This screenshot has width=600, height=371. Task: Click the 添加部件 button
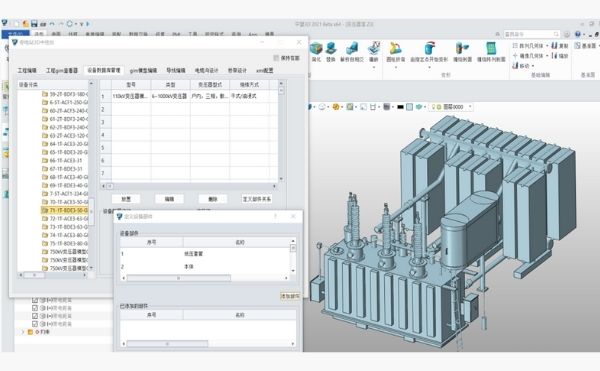coord(290,296)
